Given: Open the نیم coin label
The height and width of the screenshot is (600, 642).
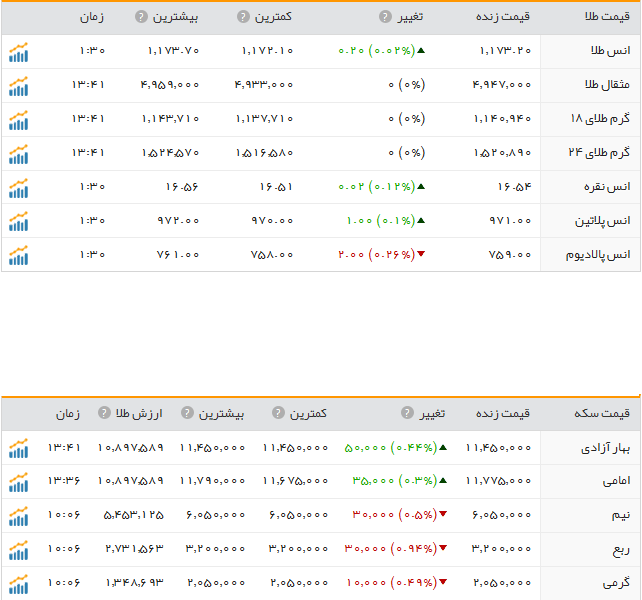Looking at the screenshot, I should pos(621,515).
